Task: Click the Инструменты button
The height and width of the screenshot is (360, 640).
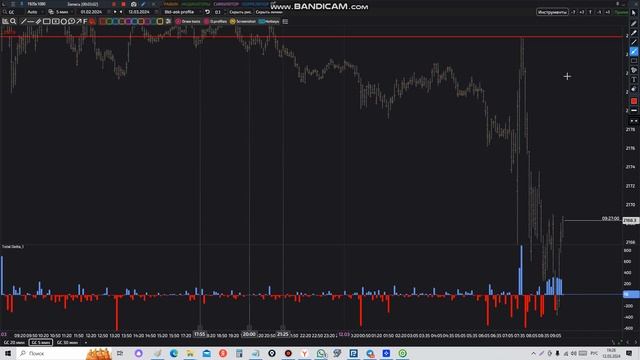Action: (552, 12)
